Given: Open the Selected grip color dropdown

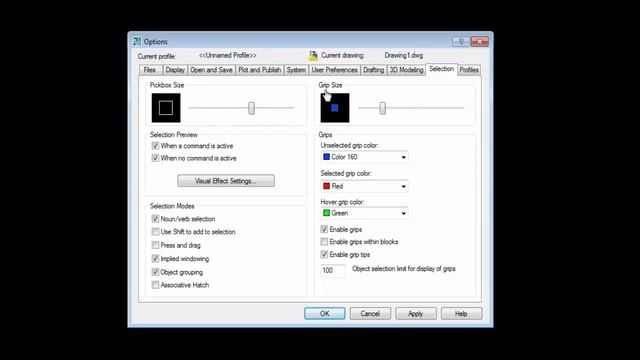Looking at the screenshot, I should [364, 186].
